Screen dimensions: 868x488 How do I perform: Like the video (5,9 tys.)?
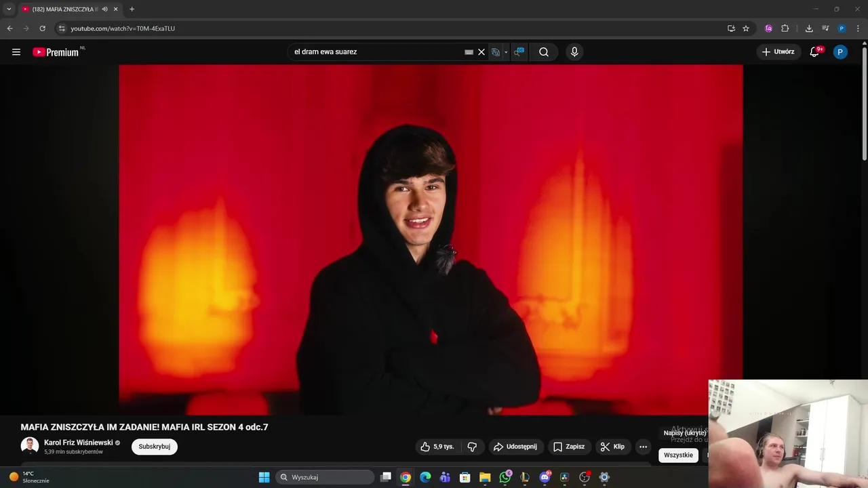pos(437,447)
